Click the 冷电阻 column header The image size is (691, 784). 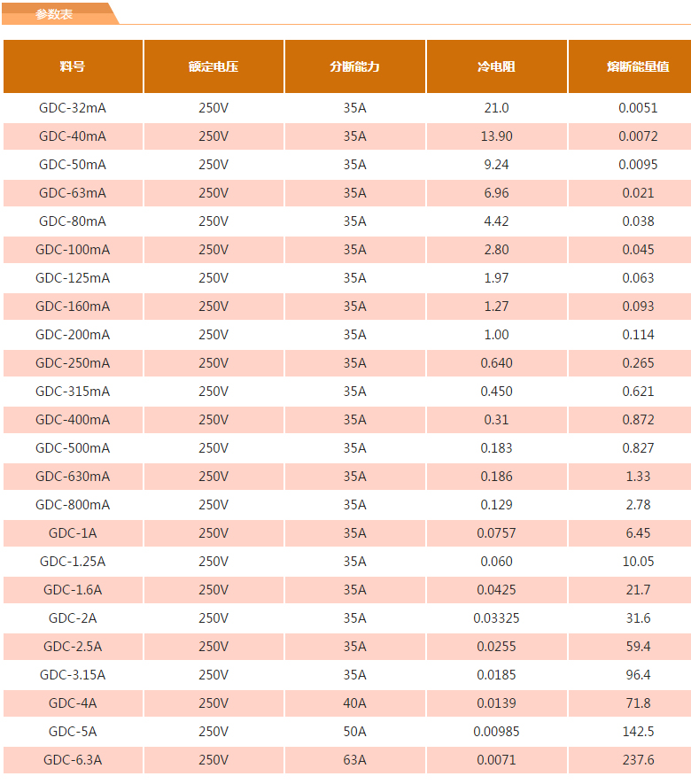click(x=496, y=66)
